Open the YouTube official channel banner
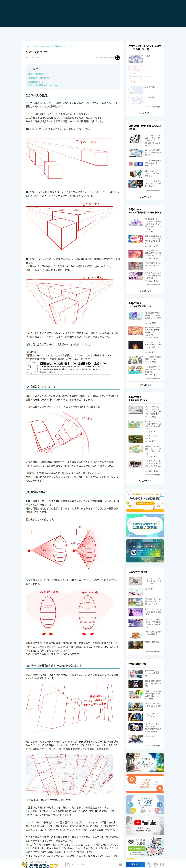The height and width of the screenshot is (868, 186). pyautogui.click(x=145, y=826)
